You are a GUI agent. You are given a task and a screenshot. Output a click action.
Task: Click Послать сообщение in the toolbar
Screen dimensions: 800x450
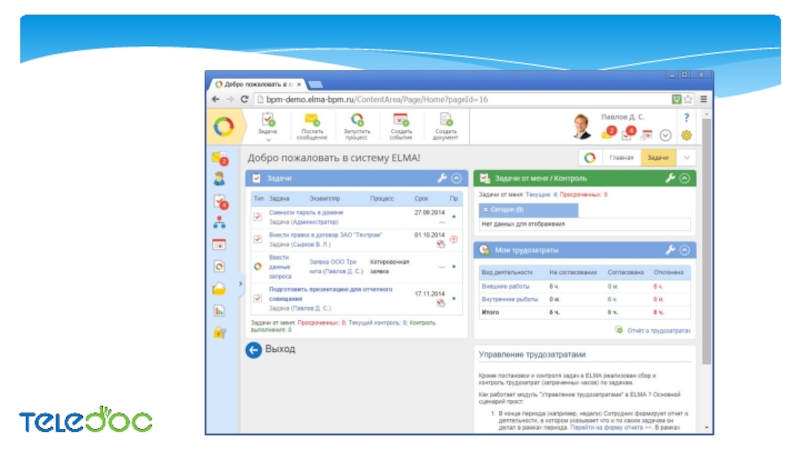coord(311,126)
